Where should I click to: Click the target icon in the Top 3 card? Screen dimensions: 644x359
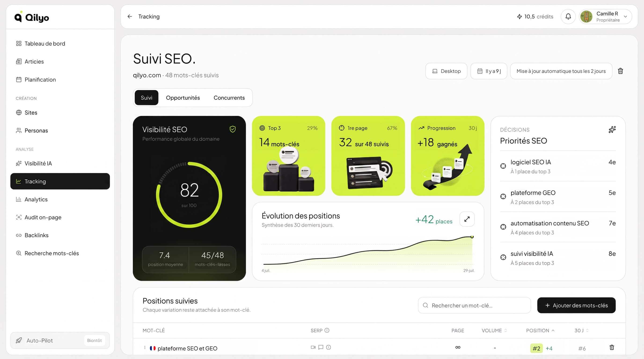tap(262, 128)
